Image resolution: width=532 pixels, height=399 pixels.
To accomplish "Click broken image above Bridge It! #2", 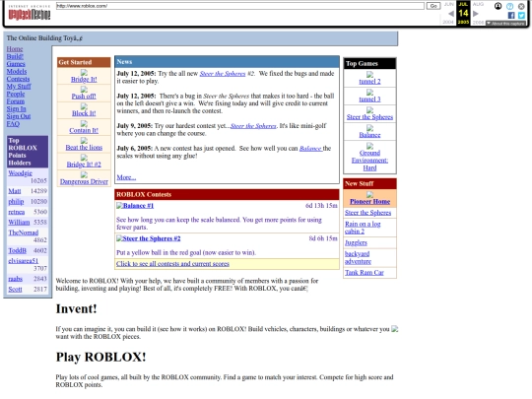I will point(84,158).
